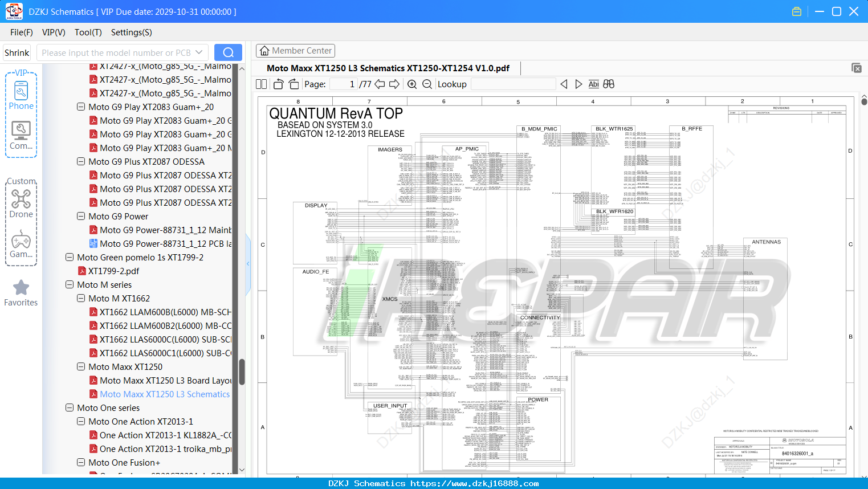The width and height of the screenshot is (868, 489).
Task: Collapse Moto G9 Play XT2083 Guam+ node
Action: point(81,107)
